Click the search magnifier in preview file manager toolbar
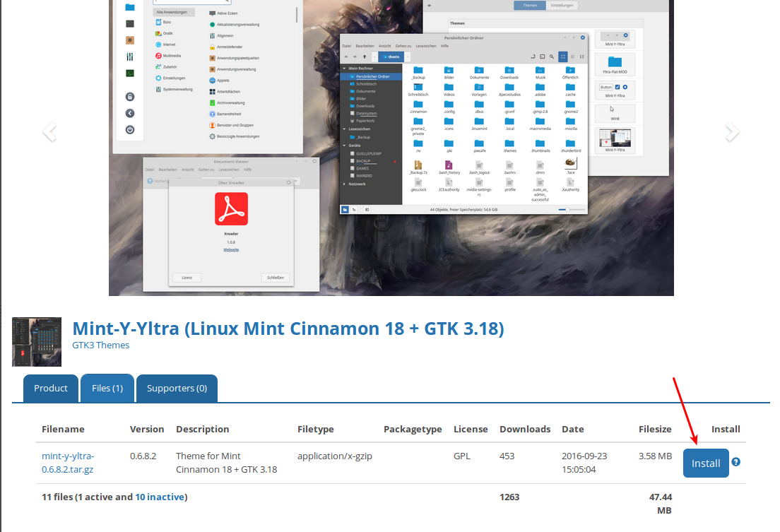Image resolution: width=780 pixels, height=532 pixels. tap(552, 57)
